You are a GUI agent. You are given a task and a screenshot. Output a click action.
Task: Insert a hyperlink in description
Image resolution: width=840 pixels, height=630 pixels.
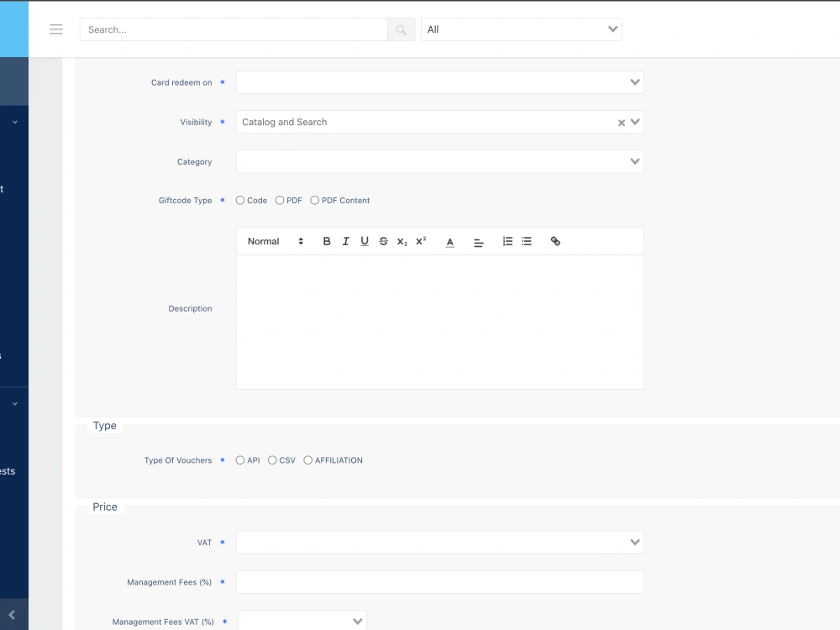pyautogui.click(x=555, y=242)
